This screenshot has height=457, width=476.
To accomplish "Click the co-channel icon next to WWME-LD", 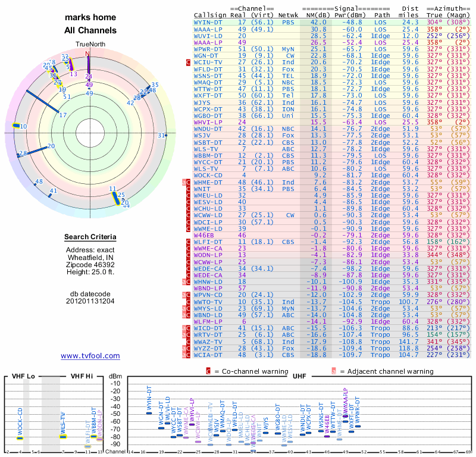I will 188,229.
